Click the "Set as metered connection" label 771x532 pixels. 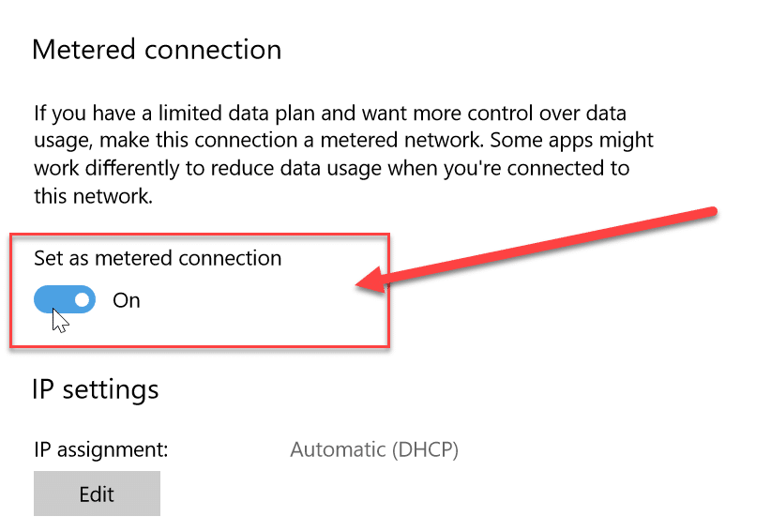pyautogui.click(x=158, y=257)
